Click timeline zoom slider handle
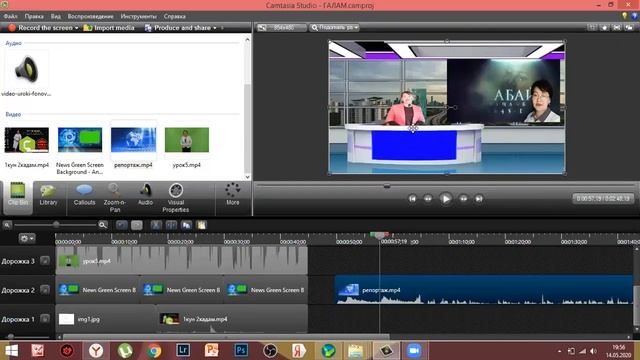Viewport: 640px width, 360px height. [x=56, y=224]
